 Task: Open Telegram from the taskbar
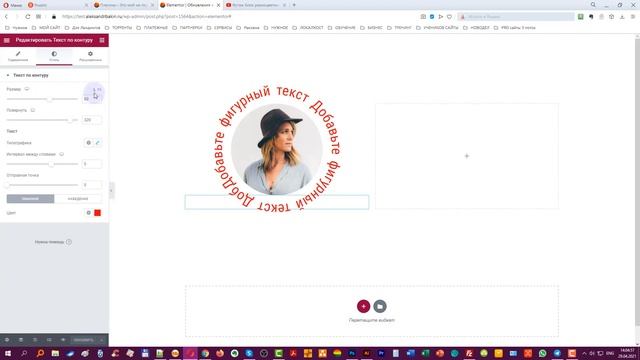pyautogui.click(x=557, y=353)
